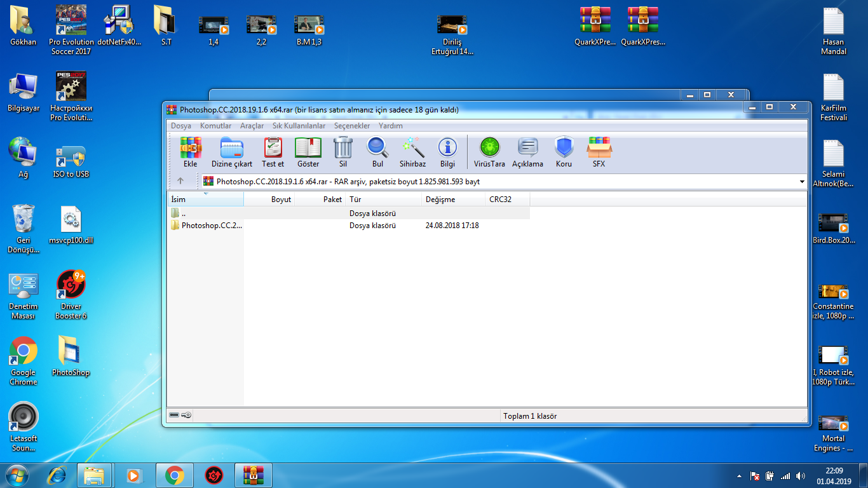Create SFX self-extracting archive
This screenshot has width=868, height=488.
(x=599, y=152)
